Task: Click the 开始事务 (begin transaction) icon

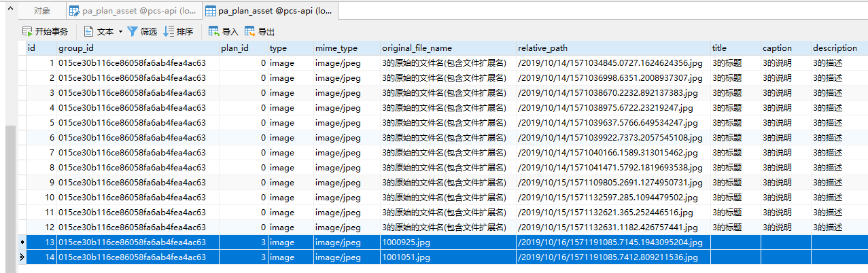Action: [x=28, y=31]
